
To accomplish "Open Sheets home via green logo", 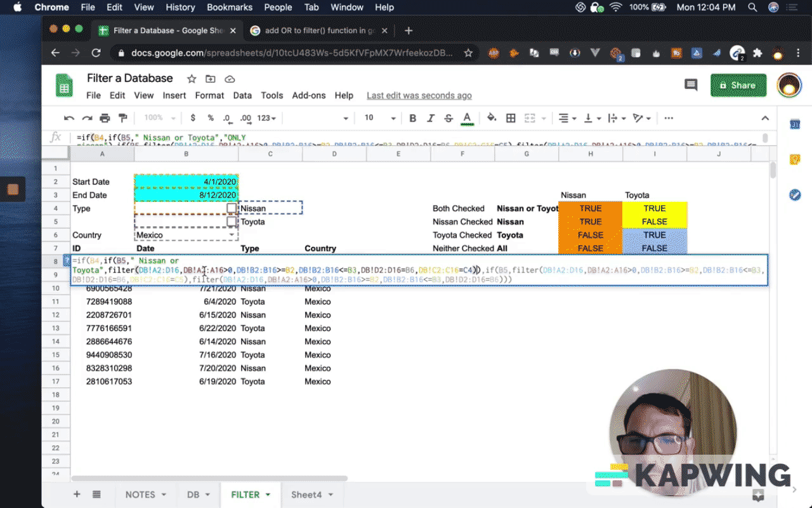I will [64, 86].
